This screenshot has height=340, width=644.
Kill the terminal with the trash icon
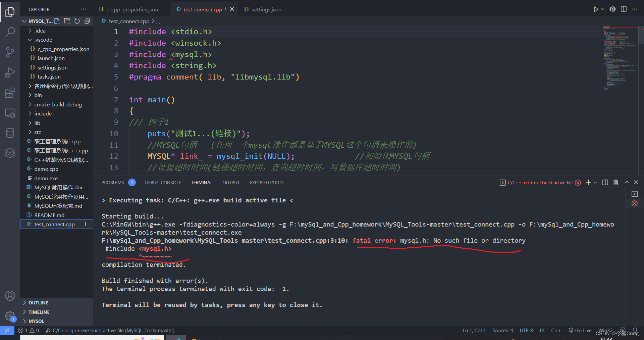[615, 182]
